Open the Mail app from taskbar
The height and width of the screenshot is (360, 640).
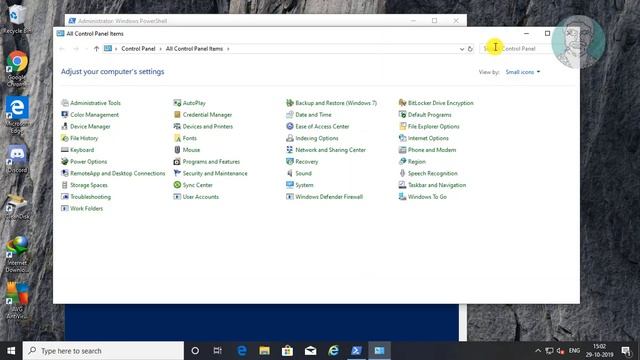310,351
